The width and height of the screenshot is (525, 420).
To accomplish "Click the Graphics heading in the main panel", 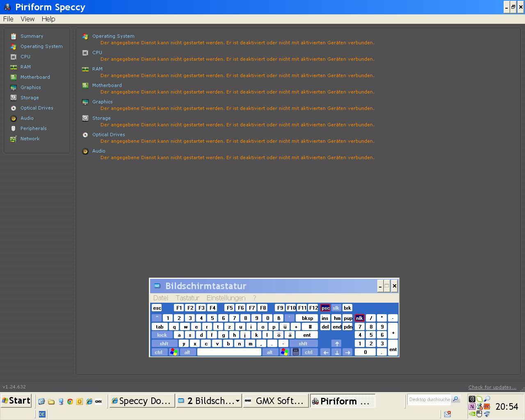I will click(x=102, y=102).
